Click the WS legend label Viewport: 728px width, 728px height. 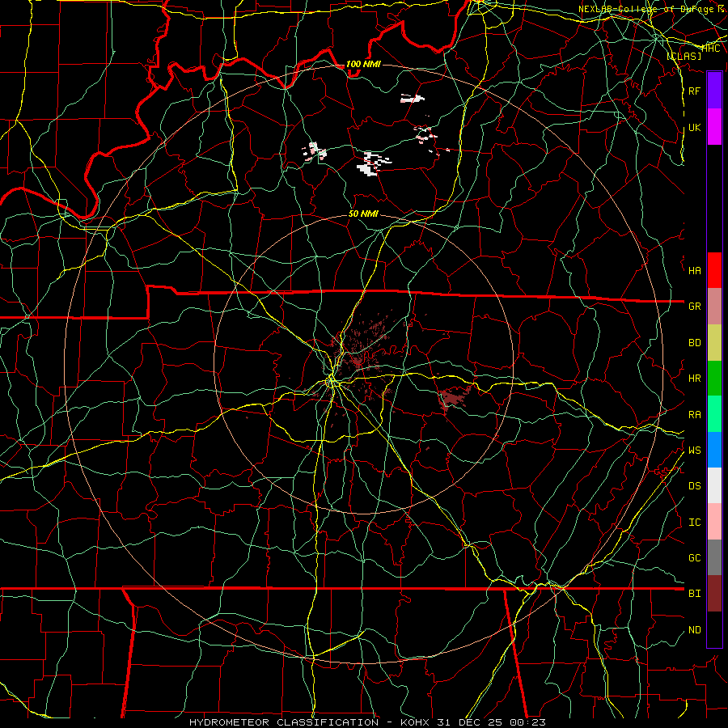[x=695, y=451]
